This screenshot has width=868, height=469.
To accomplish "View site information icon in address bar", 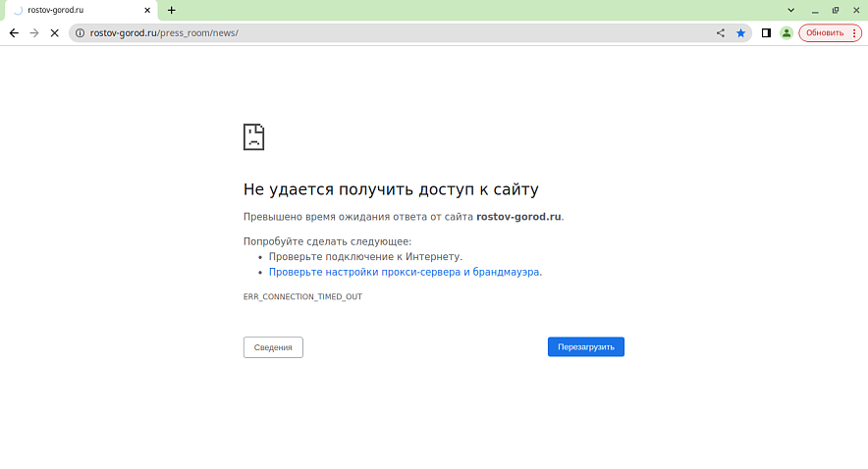I will tap(80, 32).
